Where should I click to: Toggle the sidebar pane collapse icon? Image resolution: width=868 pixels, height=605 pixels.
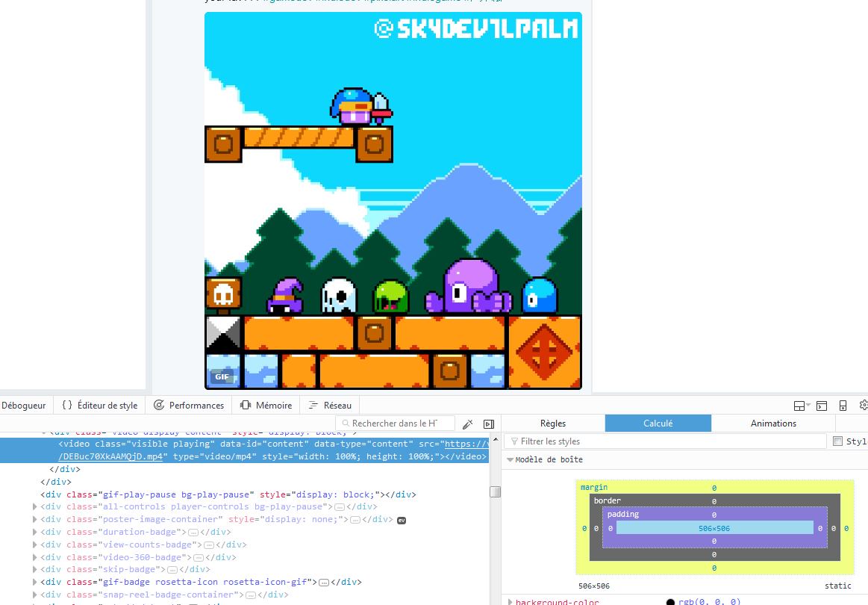click(489, 423)
